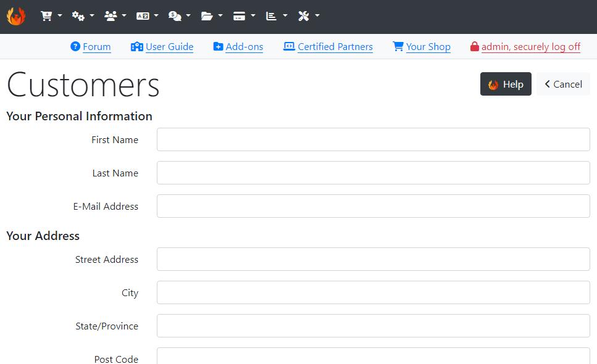Expand the caret beside the chat bubbles icon

188,15
